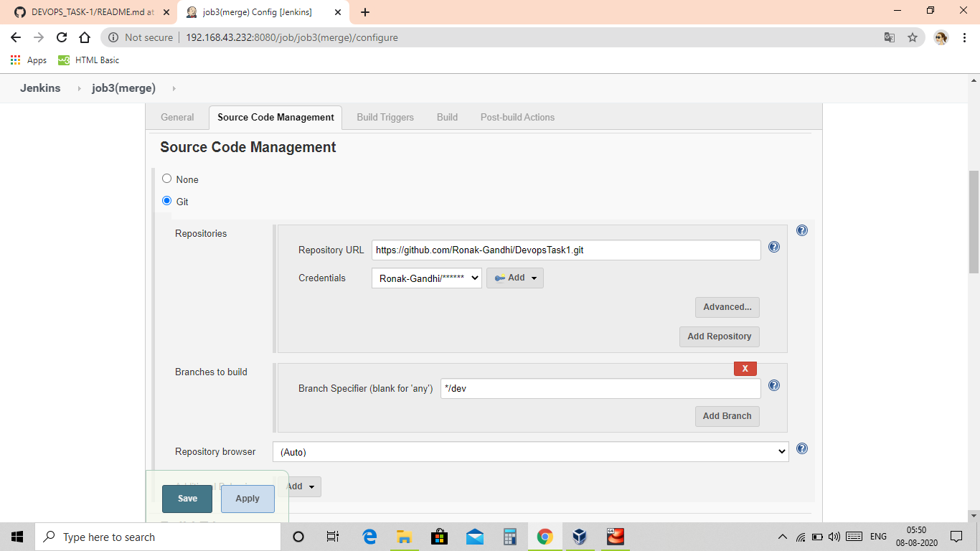Switch to the Build Triggers tab

[x=385, y=117]
